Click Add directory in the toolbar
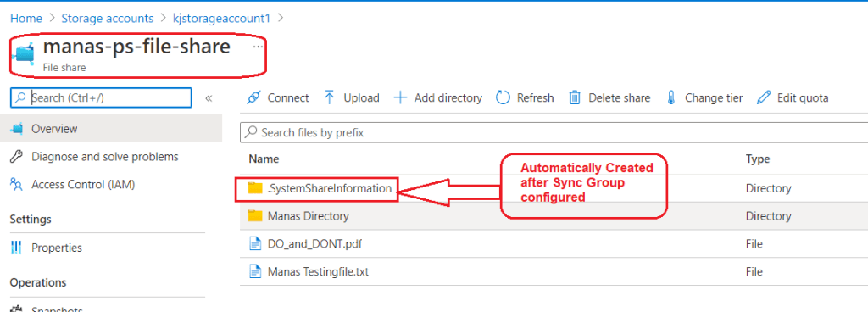The height and width of the screenshot is (312, 868). coord(438,97)
